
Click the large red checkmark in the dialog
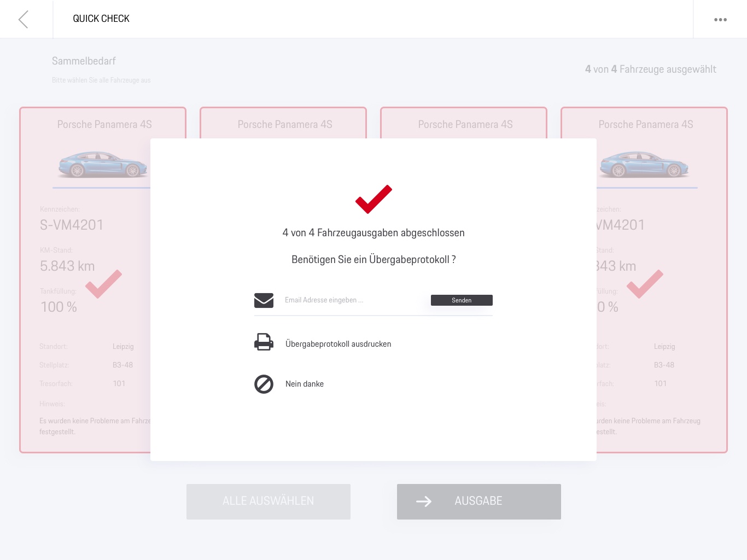click(373, 199)
